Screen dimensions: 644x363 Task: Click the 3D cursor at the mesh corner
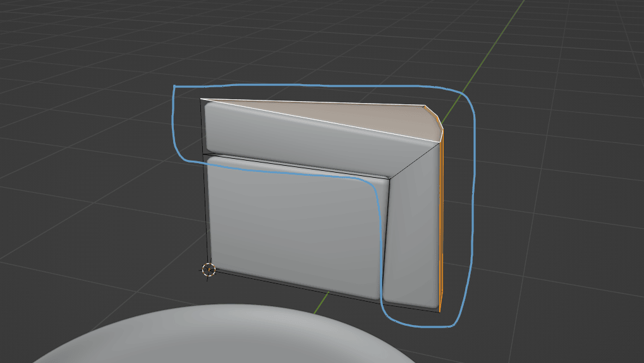(209, 269)
